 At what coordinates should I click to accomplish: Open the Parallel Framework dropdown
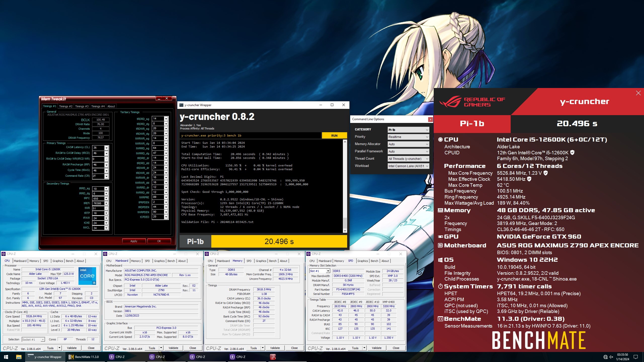pyautogui.click(x=408, y=152)
